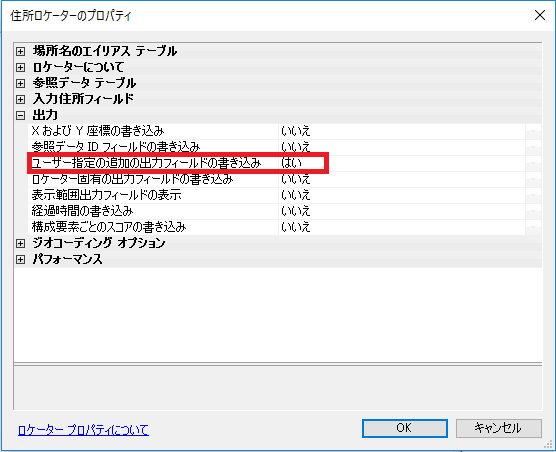Select the 出力 category header label
Screen dimensions: 556x452
[x=45, y=115]
